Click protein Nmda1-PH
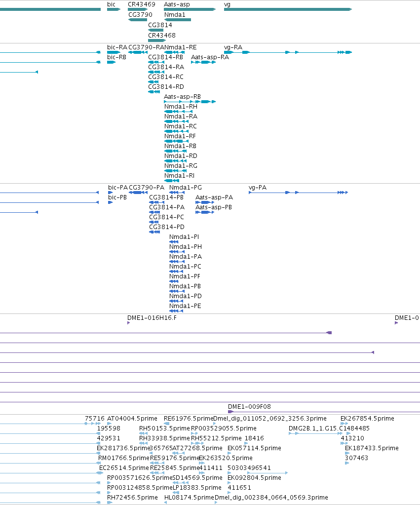The width and height of the screenshot is (420, 505). click(x=177, y=252)
